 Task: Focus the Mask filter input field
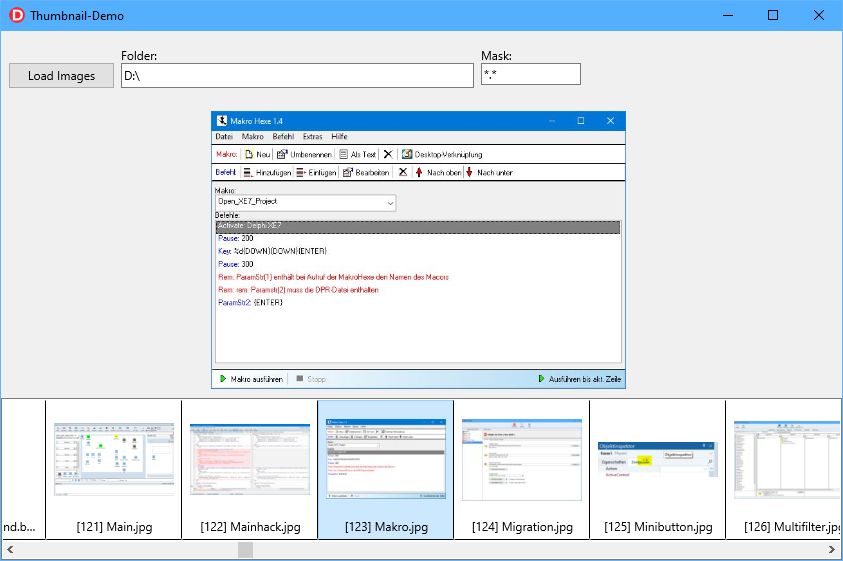(x=531, y=74)
